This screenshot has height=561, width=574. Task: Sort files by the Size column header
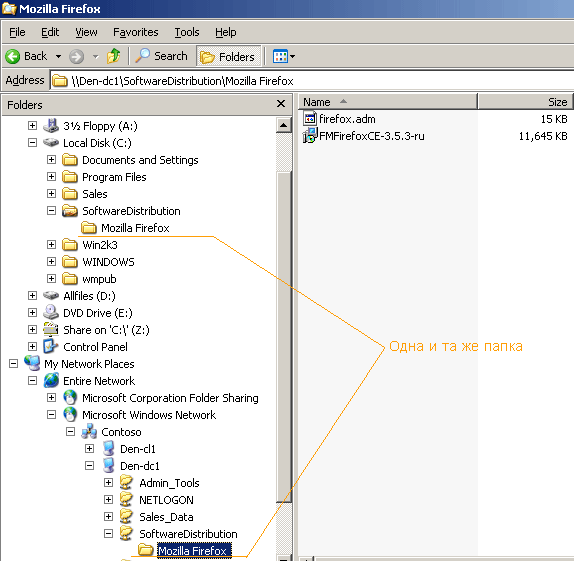coord(526,101)
